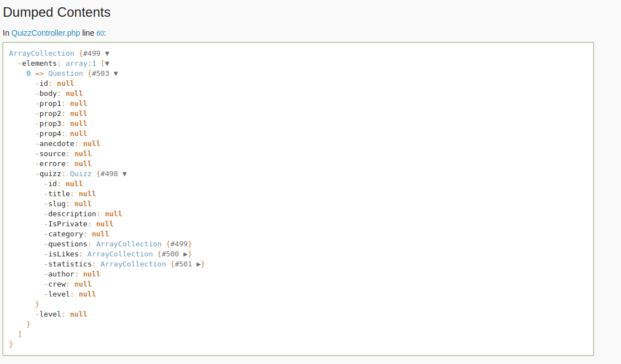This screenshot has height=364, width=621.
Task: Click the Quizz class name
Action: [x=81, y=174]
